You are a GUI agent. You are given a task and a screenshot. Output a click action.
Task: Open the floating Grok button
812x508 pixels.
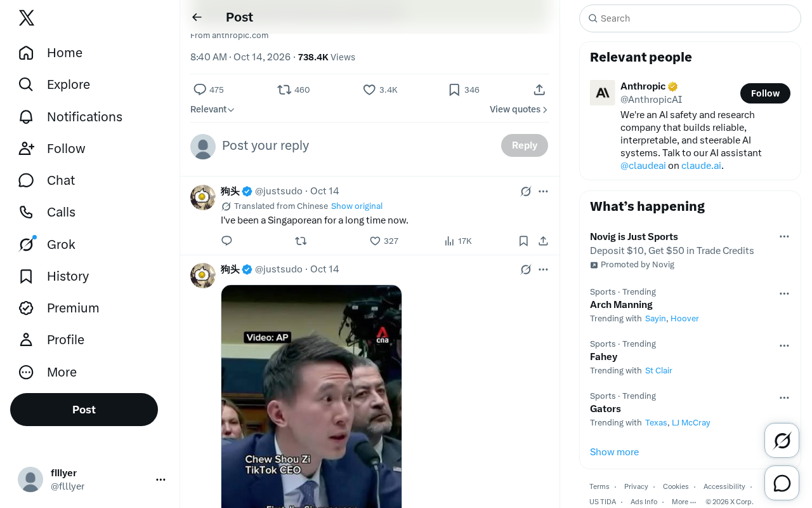tap(782, 440)
